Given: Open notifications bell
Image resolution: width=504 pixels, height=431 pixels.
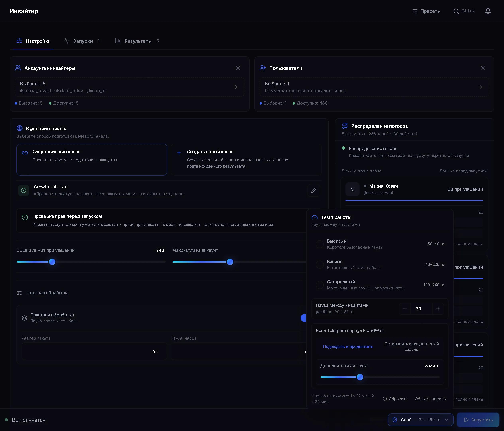Looking at the screenshot, I should [488, 11].
